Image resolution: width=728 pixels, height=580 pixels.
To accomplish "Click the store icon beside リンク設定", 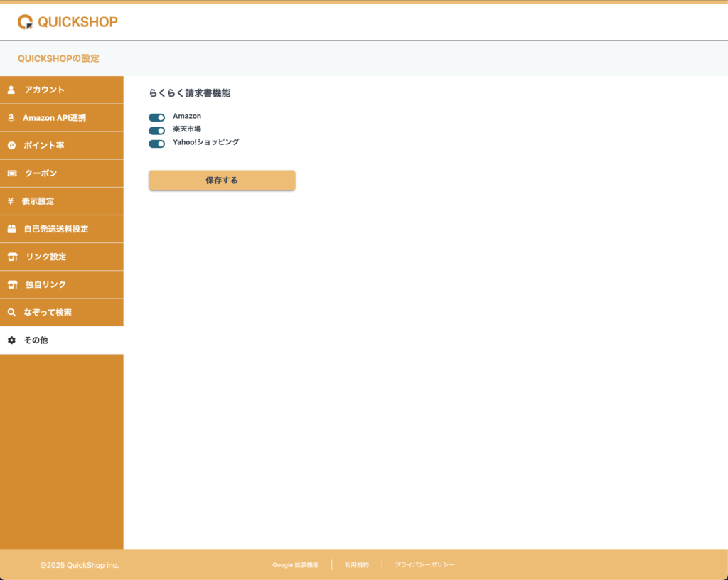I will click(12, 257).
